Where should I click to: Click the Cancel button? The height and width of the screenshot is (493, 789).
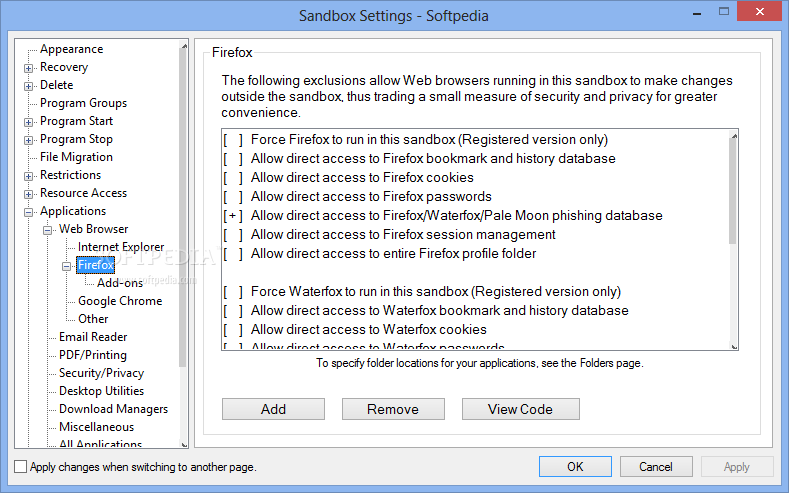pyautogui.click(x=656, y=467)
